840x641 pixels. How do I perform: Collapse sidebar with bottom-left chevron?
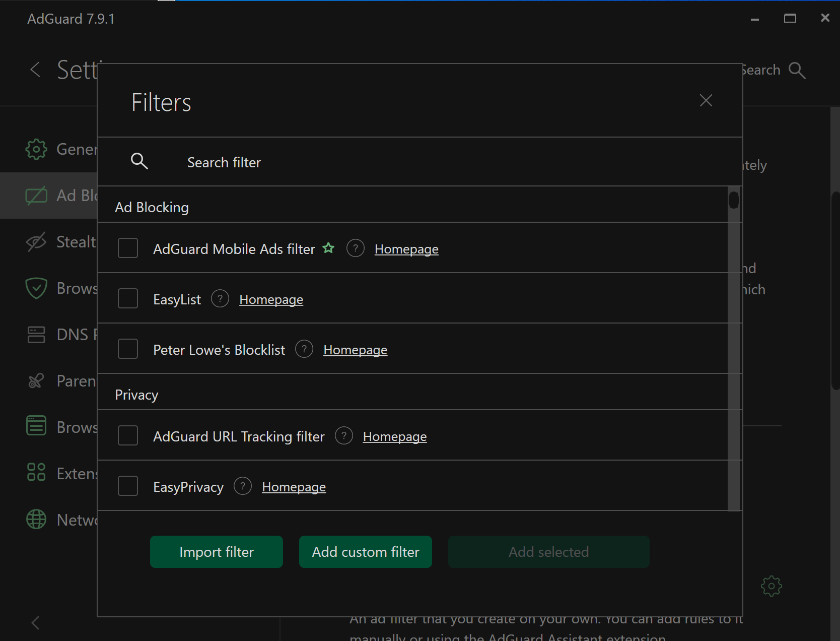[x=35, y=623]
